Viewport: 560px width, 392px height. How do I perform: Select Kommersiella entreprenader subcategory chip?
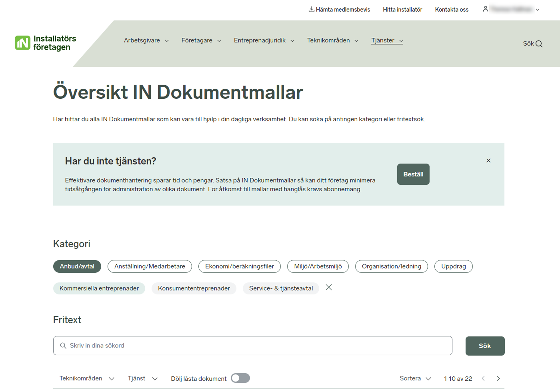[99, 288]
